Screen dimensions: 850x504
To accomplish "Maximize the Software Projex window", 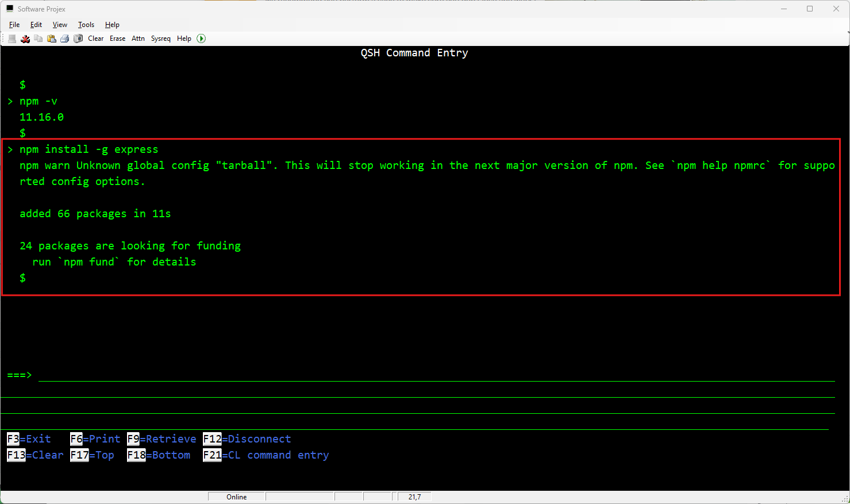I will point(810,9).
